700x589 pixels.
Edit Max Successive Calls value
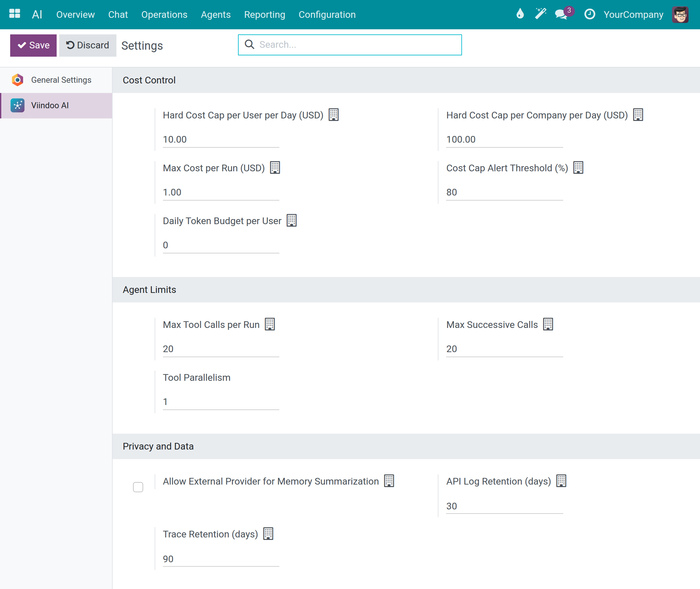pos(505,349)
